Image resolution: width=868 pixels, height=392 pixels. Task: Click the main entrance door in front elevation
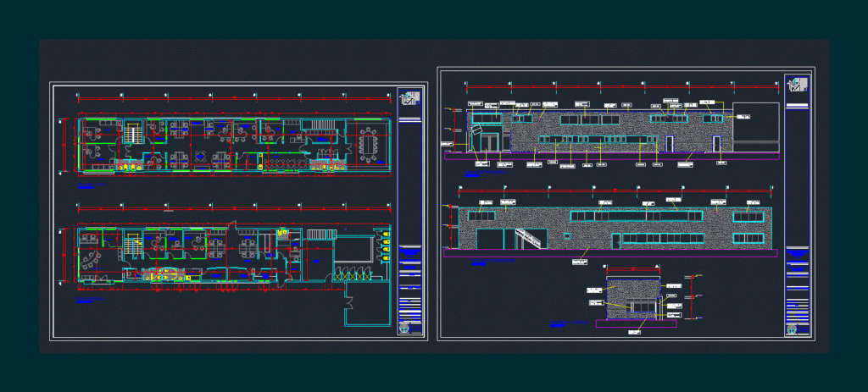click(x=489, y=142)
